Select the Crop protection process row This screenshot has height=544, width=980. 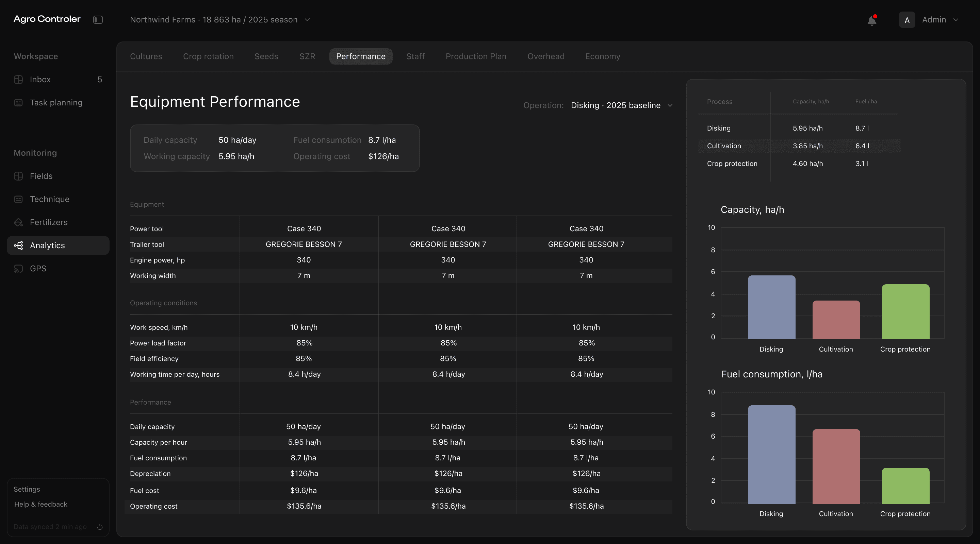click(x=799, y=164)
